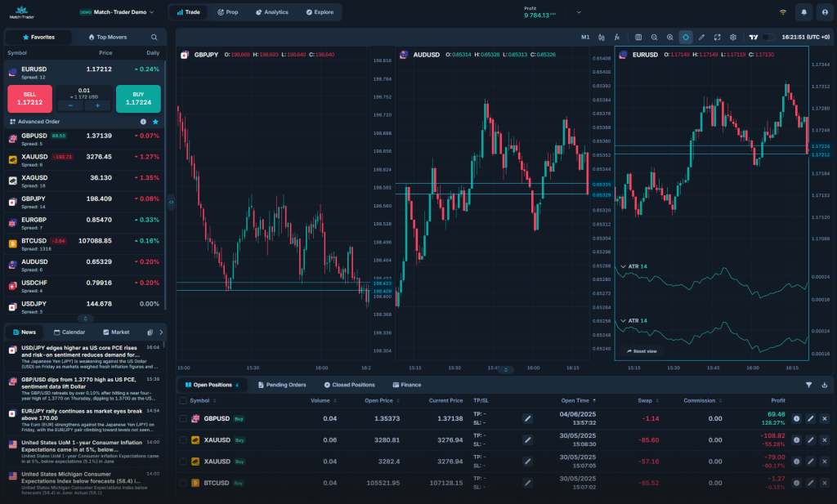
Task: Click BUY at 1.17224
Action: tap(138, 99)
